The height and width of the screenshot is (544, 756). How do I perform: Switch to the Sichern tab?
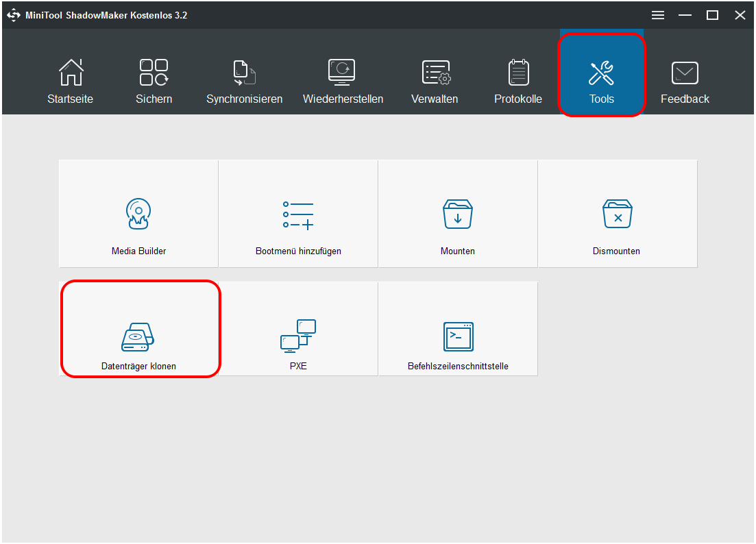click(x=154, y=81)
